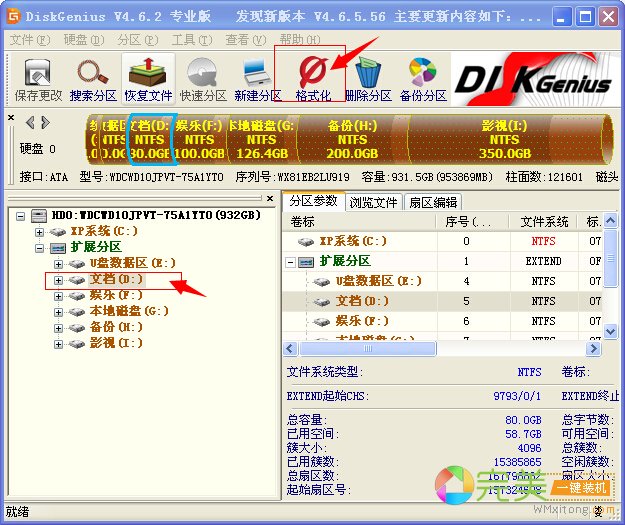Image resolution: width=625 pixels, height=525 pixels.
Task: Open the 帮助(H) menu
Action: [x=300, y=39]
